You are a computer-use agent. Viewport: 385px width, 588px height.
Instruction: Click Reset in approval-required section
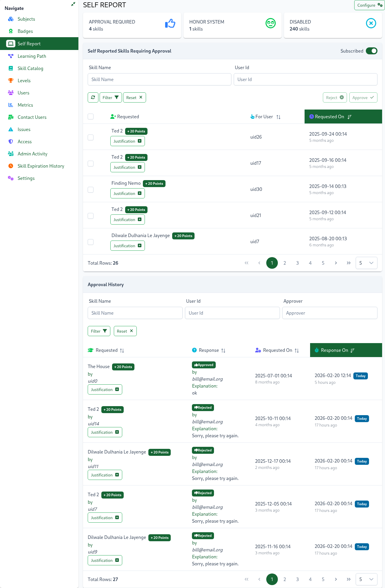coord(134,98)
